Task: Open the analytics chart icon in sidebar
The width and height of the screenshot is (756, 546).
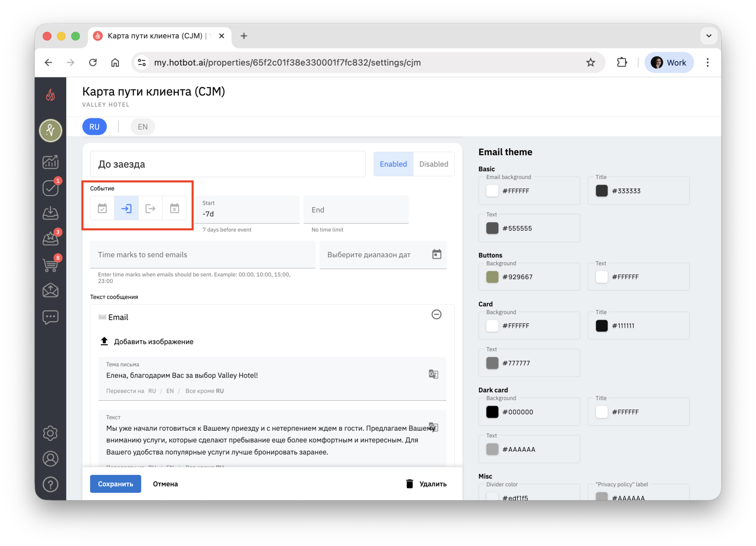Action: point(50,162)
